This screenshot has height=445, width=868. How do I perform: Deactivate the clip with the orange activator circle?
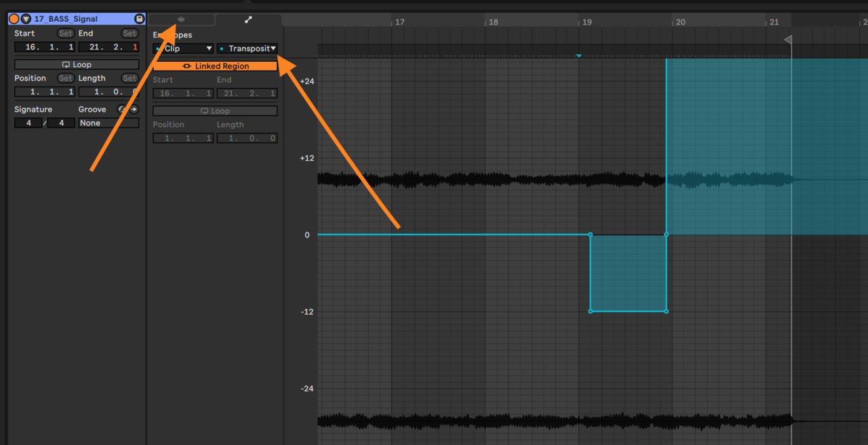[x=14, y=19]
